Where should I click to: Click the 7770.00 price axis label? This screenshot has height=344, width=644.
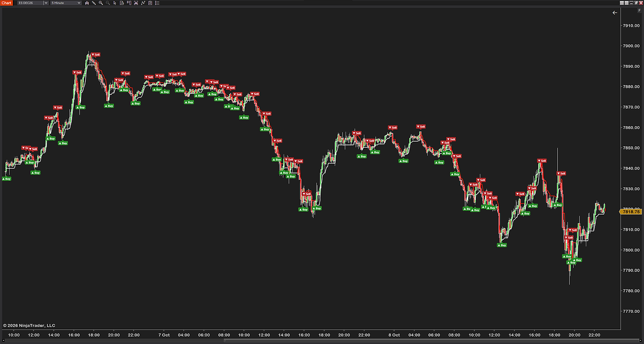[631, 311]
